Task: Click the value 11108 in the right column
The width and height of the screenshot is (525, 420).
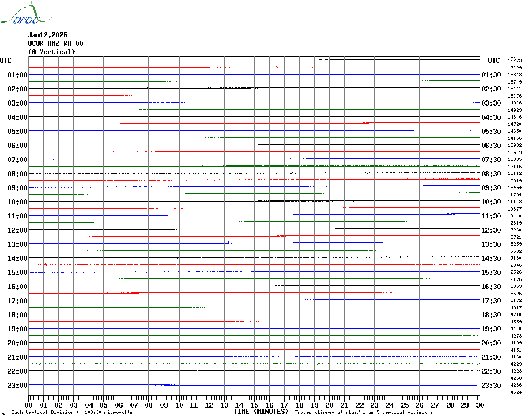Action: [x=515, y=202]
